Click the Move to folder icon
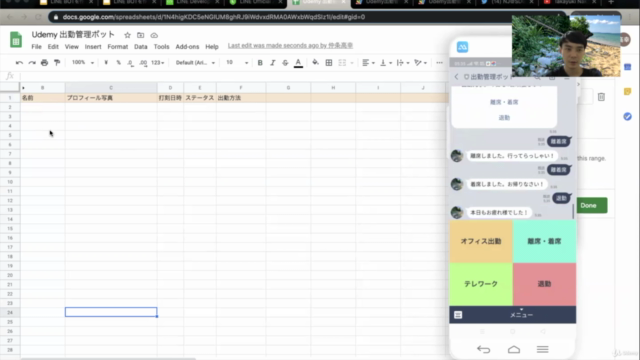Image resolution: width=640 pixels, height=360 pixels. coord(140,35)
